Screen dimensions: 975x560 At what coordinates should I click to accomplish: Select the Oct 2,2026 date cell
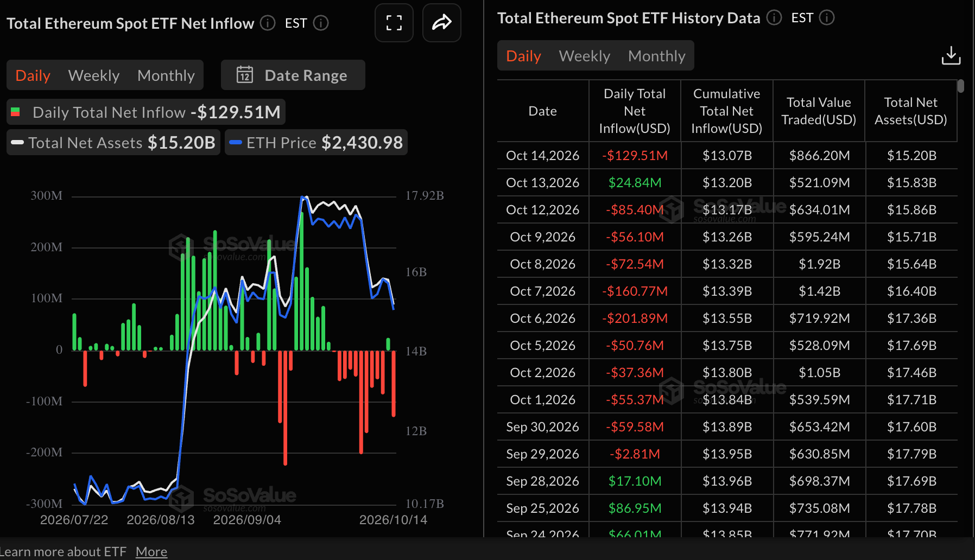[x=543, y=373]
